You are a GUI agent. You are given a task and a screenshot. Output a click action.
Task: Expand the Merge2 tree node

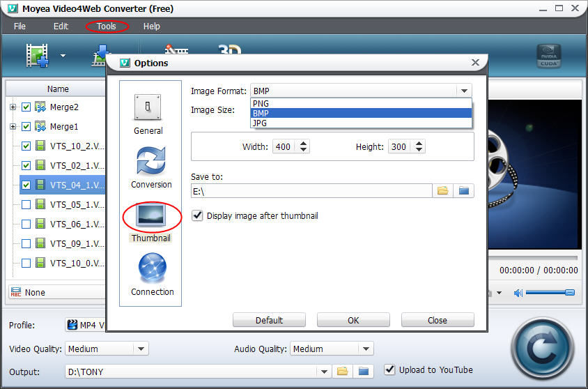pyautogui.click(x=13, y=107)
